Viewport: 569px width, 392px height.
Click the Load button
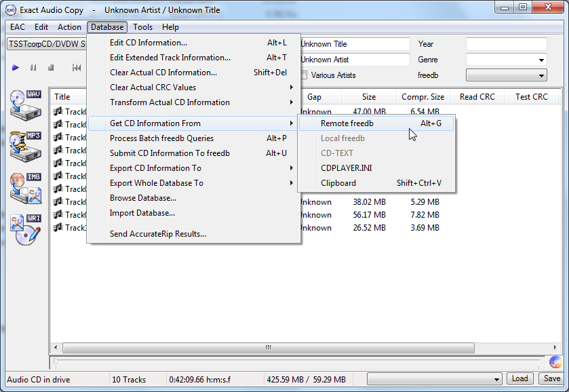[519, 379]
